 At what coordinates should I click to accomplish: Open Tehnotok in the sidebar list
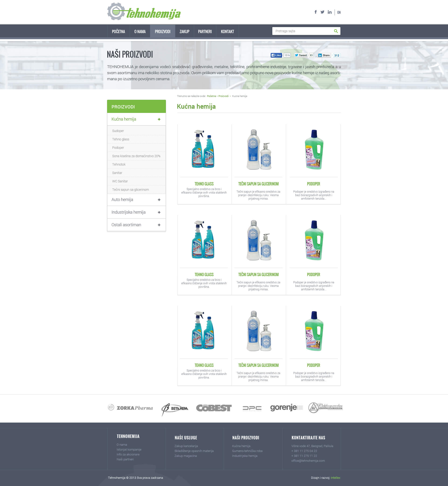pos(119,164)
